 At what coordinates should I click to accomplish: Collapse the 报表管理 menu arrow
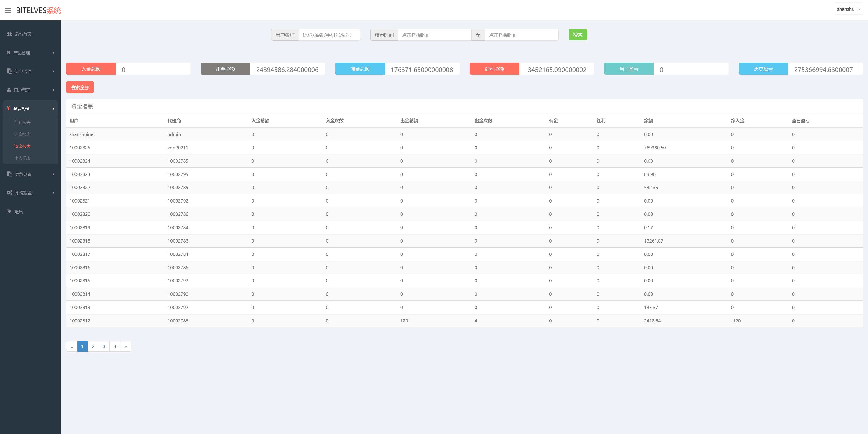tap(53, 109)
